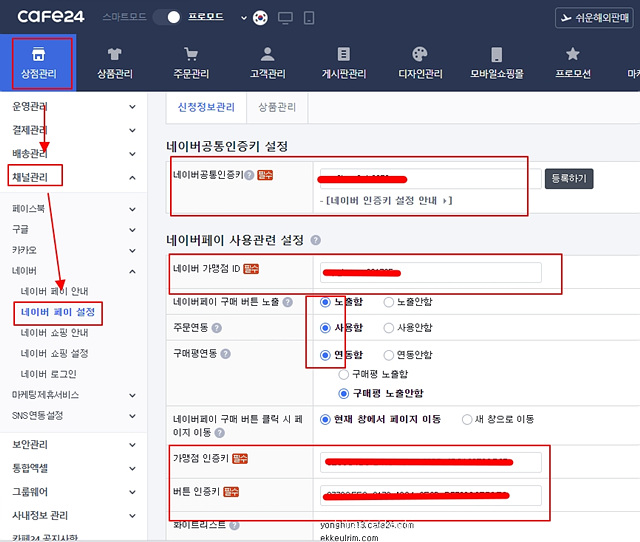The image size is (640, 542).
Task: Open 네이버 페이 안내 menu item
Action: pyautogui.click(x=54, y=291)
